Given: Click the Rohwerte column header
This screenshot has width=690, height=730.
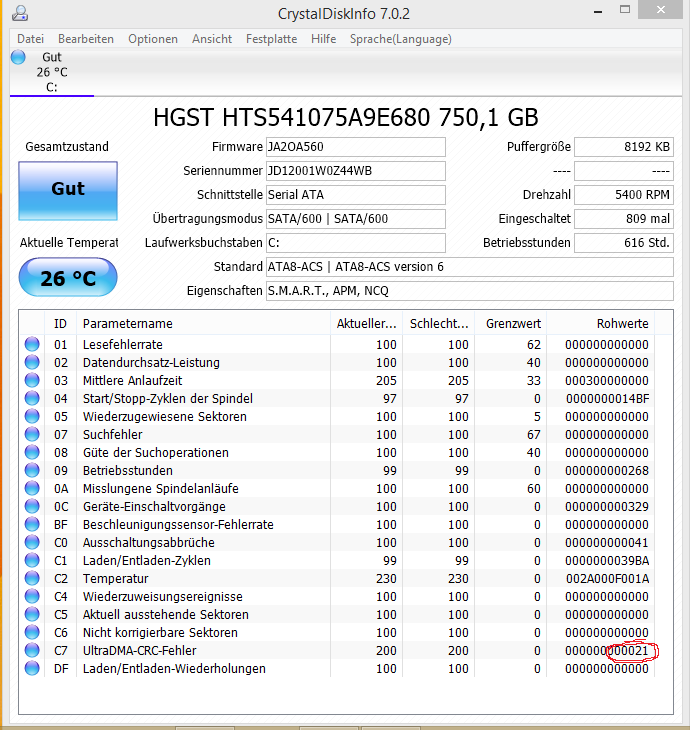Looking at the screenshot, I should pyautogui.click(x=601, y=324).
